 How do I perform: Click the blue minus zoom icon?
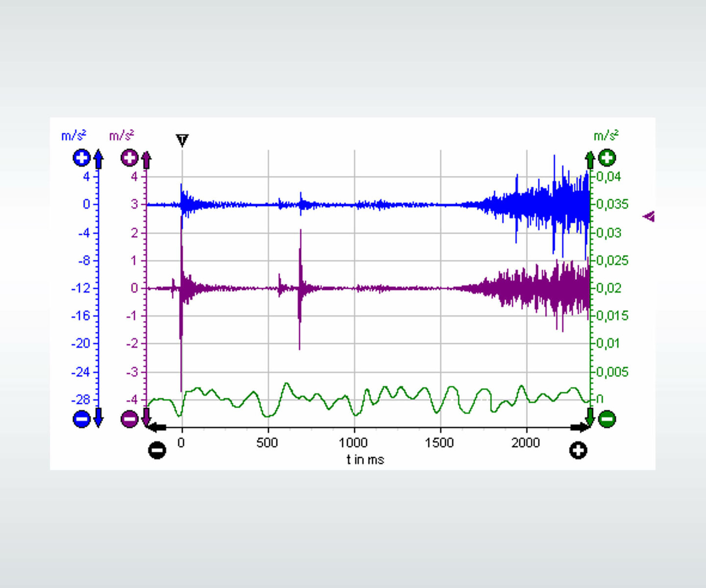[82, 419]
